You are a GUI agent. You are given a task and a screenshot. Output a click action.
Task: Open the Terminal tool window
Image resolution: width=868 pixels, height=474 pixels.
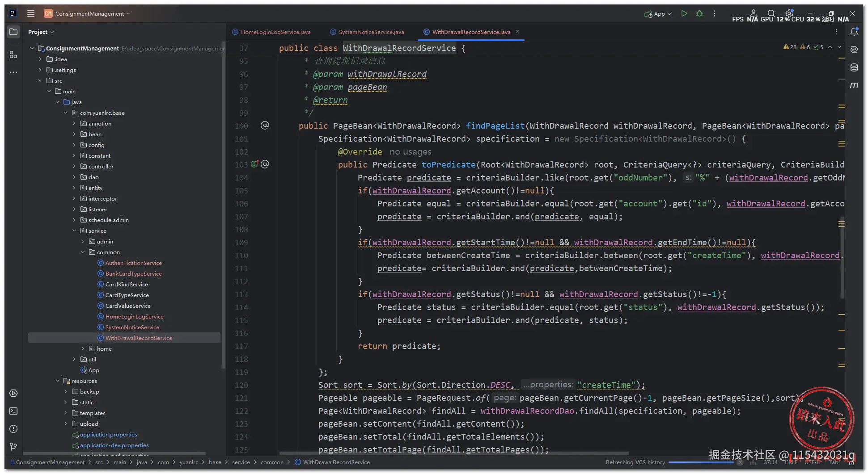coord(13,411)
